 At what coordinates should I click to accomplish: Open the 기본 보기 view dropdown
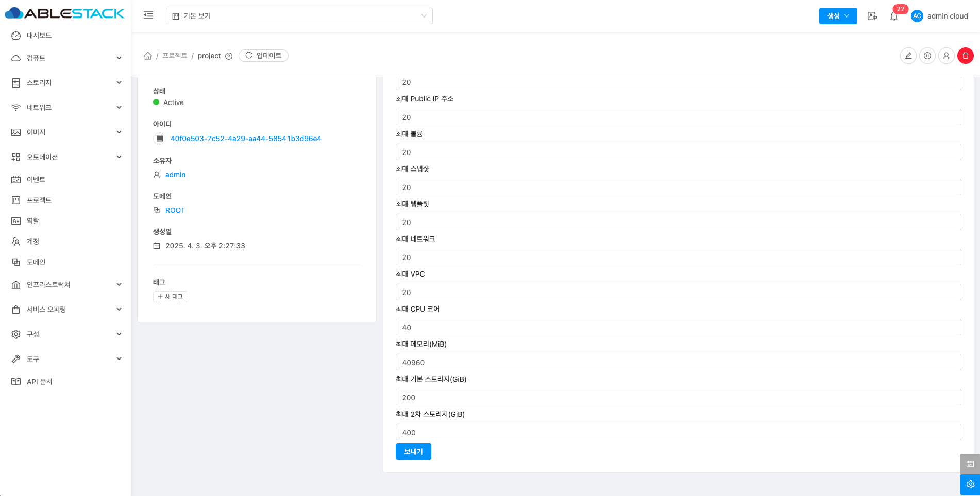point(299,16)
